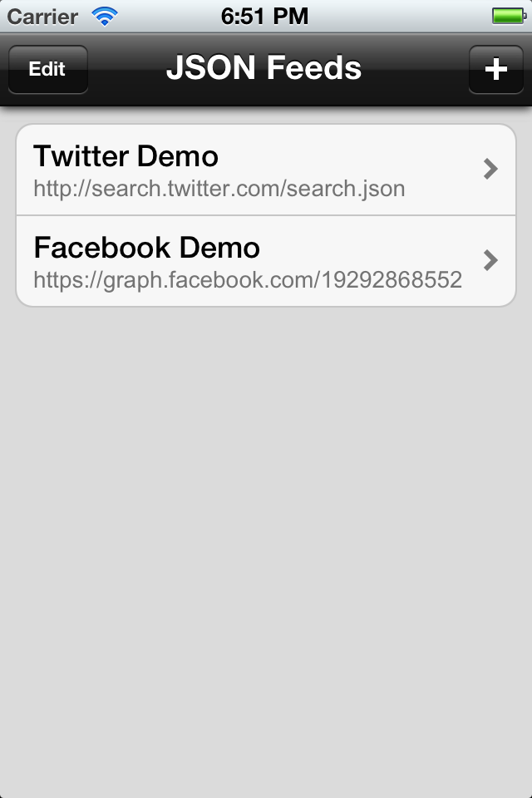
Task: Open Facebook Demo via its chevron arrow
Action: pyautogui.click(x=490, y=260)
